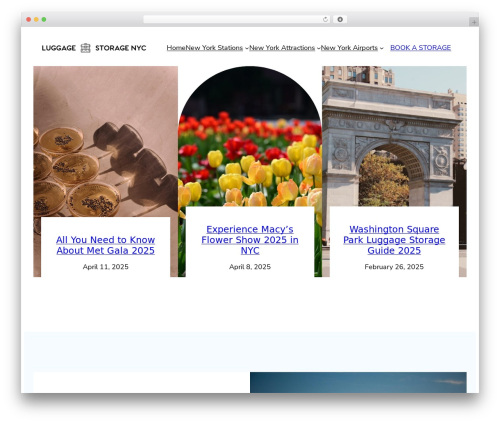Open the Met Gala 2025 article
500x423 pixels.
pyautogui.click(x=105, y=245)
